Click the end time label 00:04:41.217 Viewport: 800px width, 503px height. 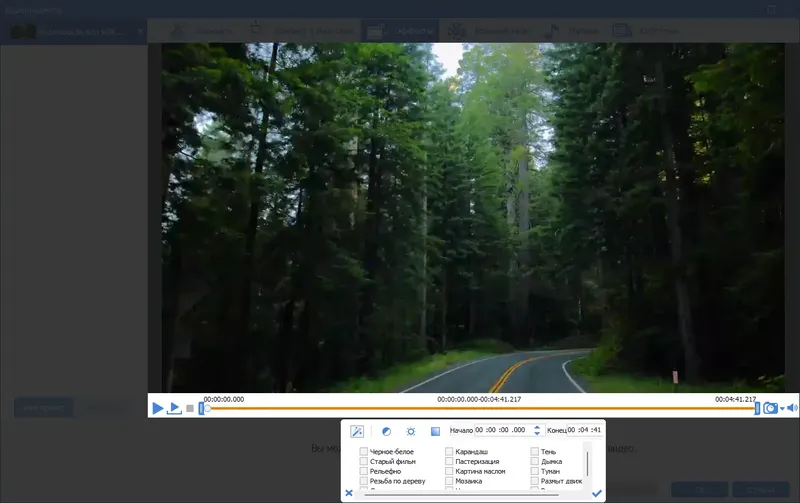[x=735, y=399]
